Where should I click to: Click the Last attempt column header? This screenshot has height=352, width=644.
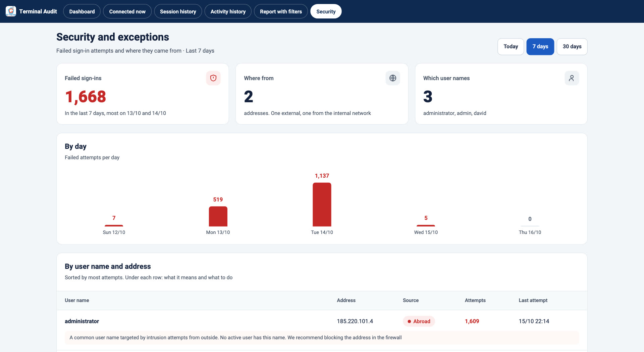pos(533,300)
